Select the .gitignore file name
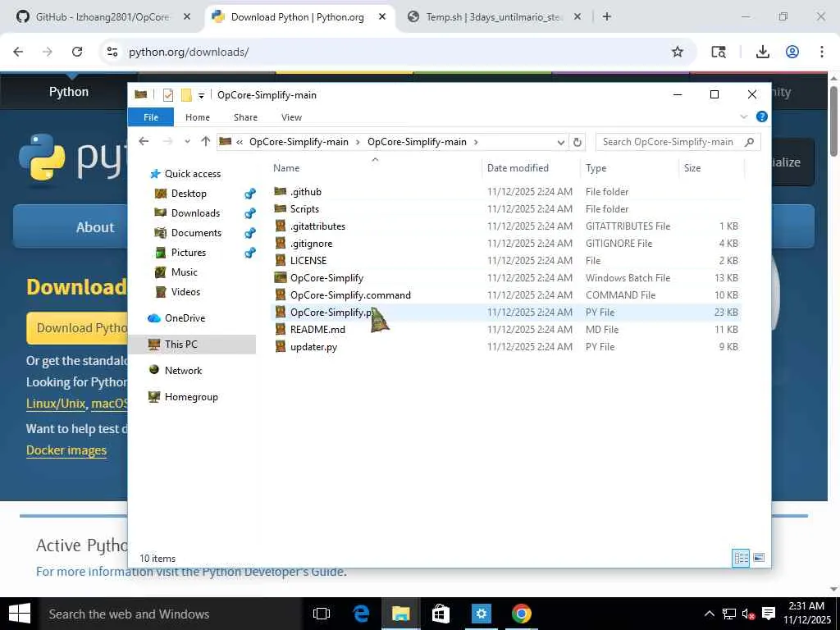Screen dimensions: 840x630 click(311, 243)
